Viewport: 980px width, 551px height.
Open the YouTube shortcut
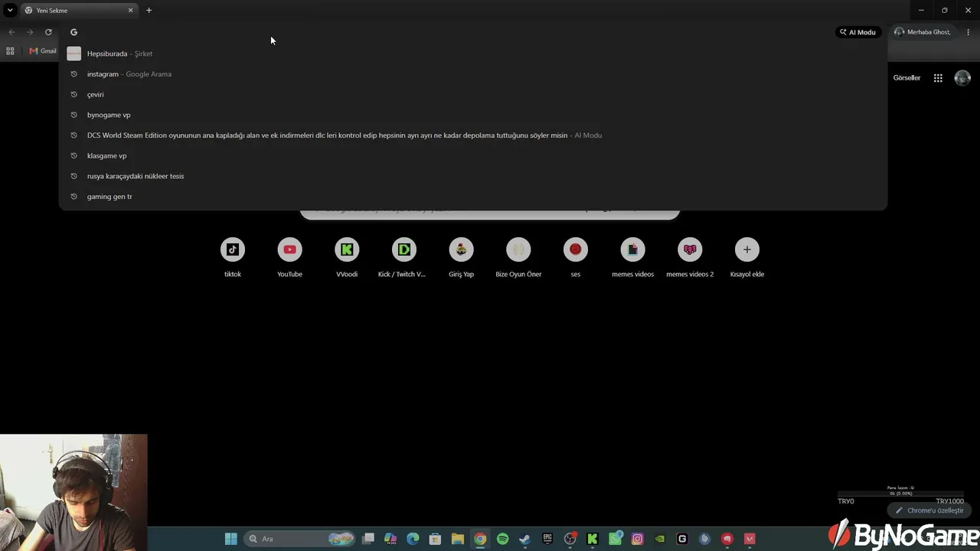pos(289,258)
